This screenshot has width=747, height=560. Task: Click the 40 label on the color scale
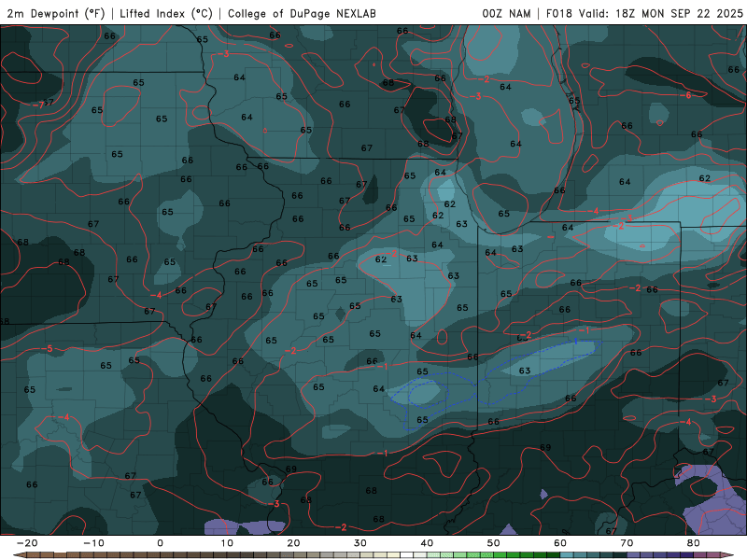[x=427, y=543]
